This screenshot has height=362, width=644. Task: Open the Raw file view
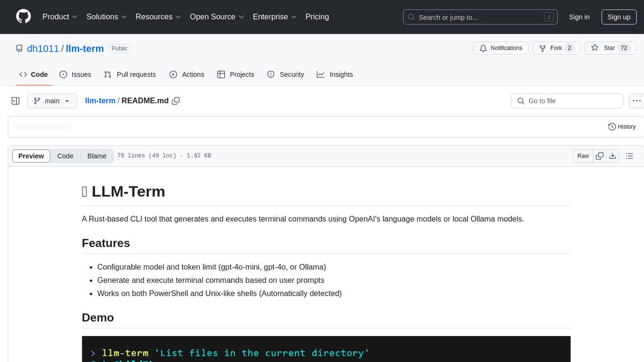(x=583, y=156)
